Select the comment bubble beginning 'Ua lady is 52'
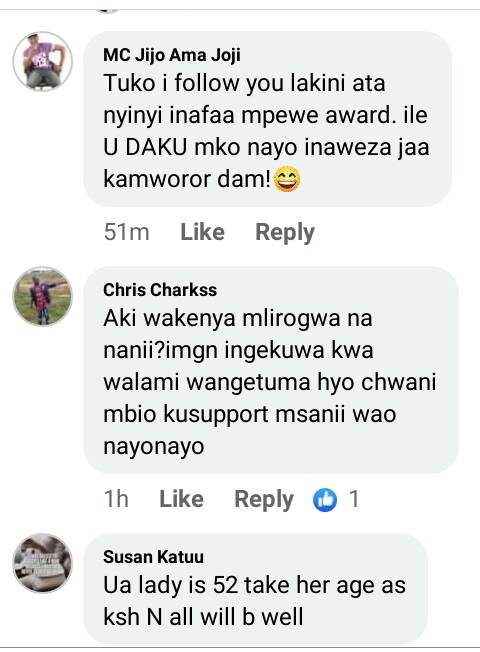Screen dimensions: 480x652 coord(255,589)
